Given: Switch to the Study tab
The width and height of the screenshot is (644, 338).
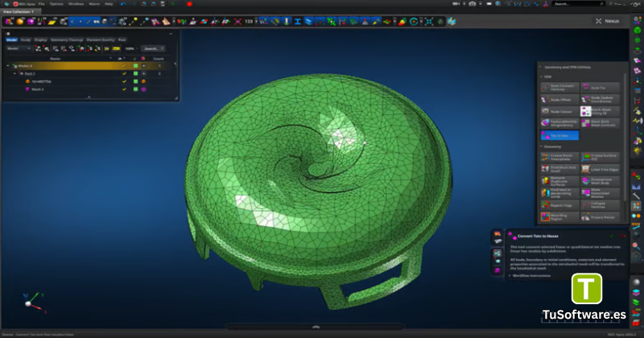Looking at the screenshot, I should (26, 40).
